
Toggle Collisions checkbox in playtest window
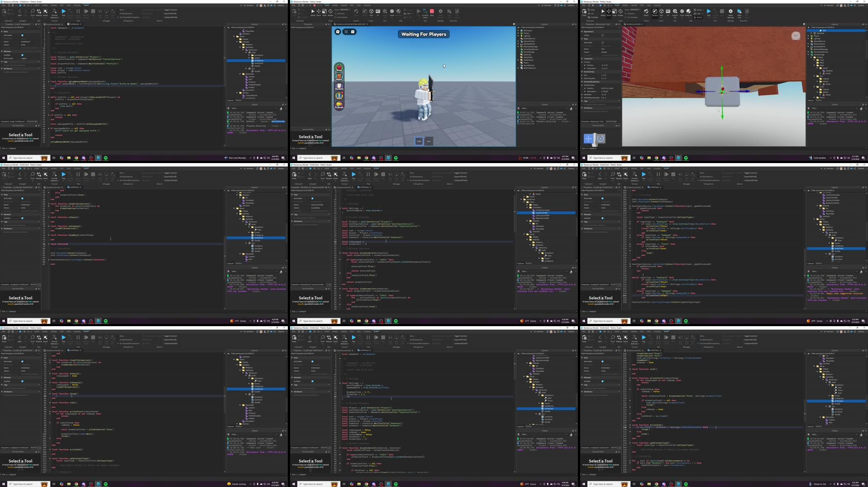point(335,14)
